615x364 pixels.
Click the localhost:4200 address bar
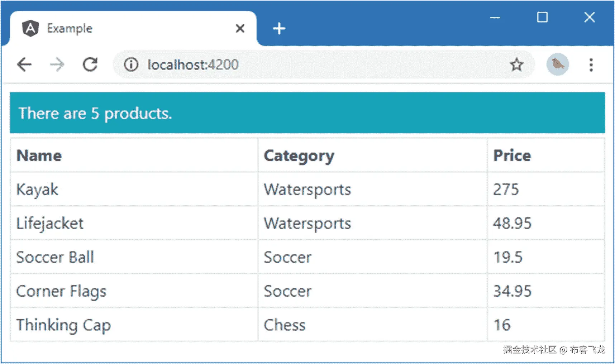287,65
